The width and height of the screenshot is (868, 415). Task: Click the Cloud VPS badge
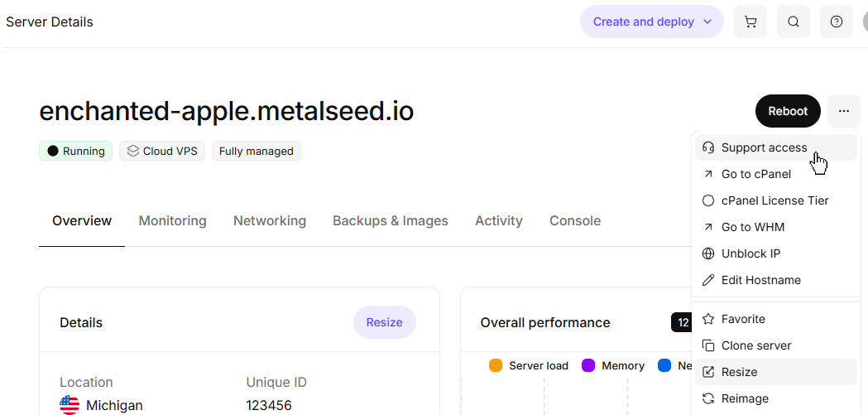click(162, 151)
